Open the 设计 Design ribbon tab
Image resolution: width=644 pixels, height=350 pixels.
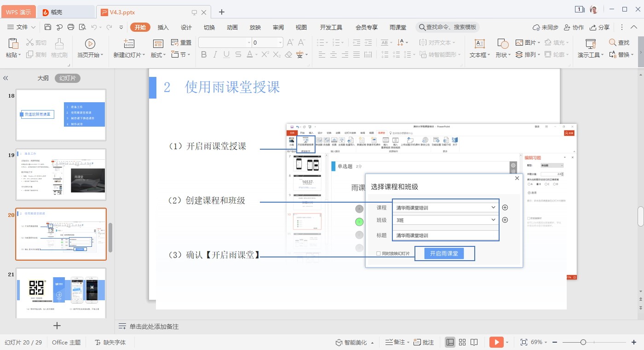pyautogui.click(x=186, y=27)
